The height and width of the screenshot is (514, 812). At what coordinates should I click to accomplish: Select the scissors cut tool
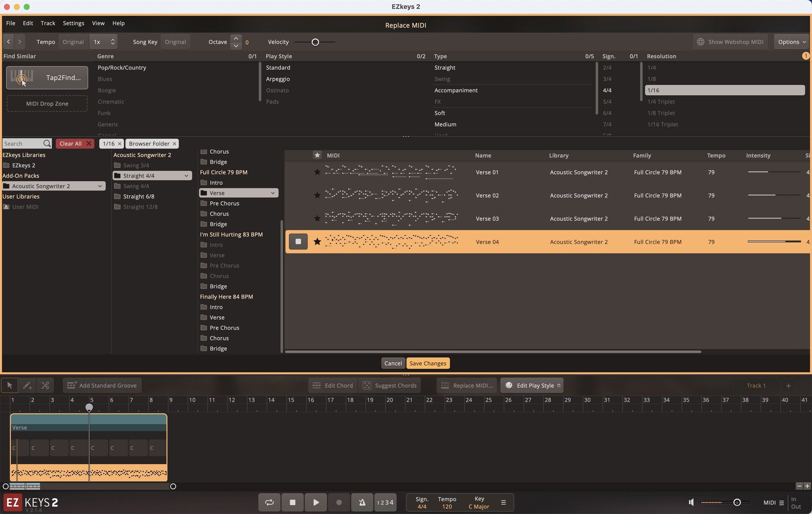(x=45, y=385)
